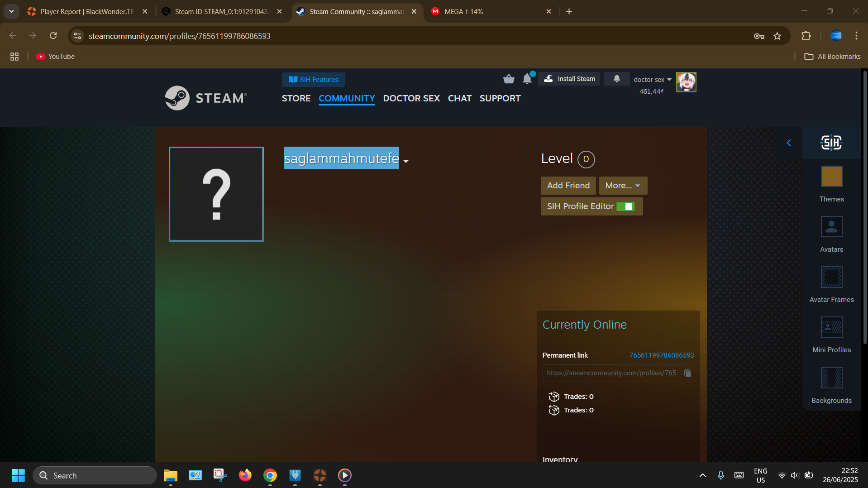868x488 pixels.
Task: Open the Steam cart basket icon
Action: point(509,79)
